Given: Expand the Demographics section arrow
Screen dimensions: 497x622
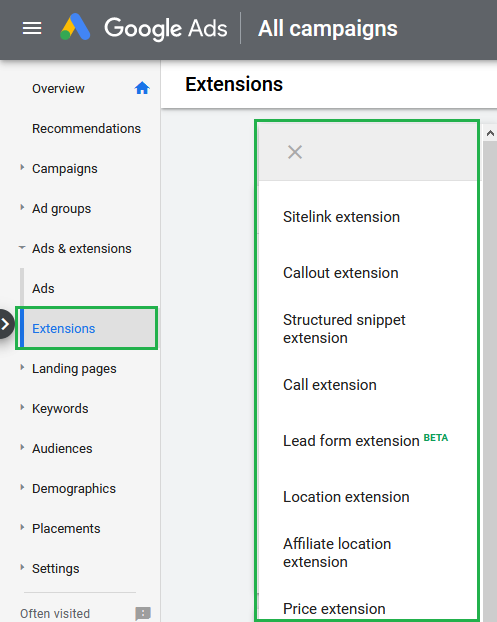Looking at the screenshot, I should click(22, 488).
